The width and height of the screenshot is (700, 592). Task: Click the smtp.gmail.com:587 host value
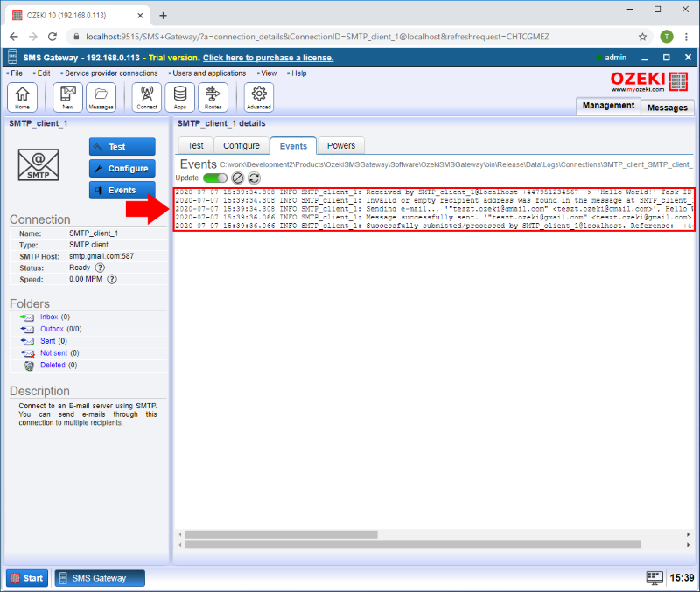(101, 256)
